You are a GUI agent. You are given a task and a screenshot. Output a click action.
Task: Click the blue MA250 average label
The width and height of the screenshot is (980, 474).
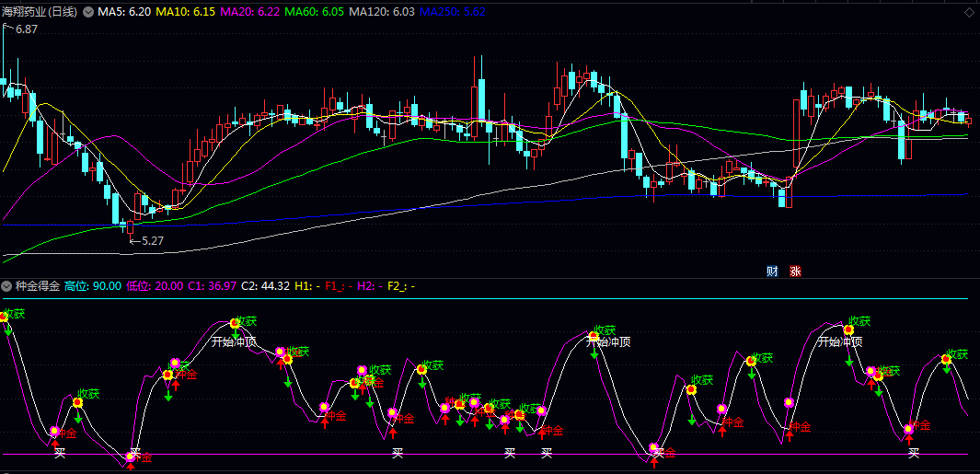tap(455, 12)
